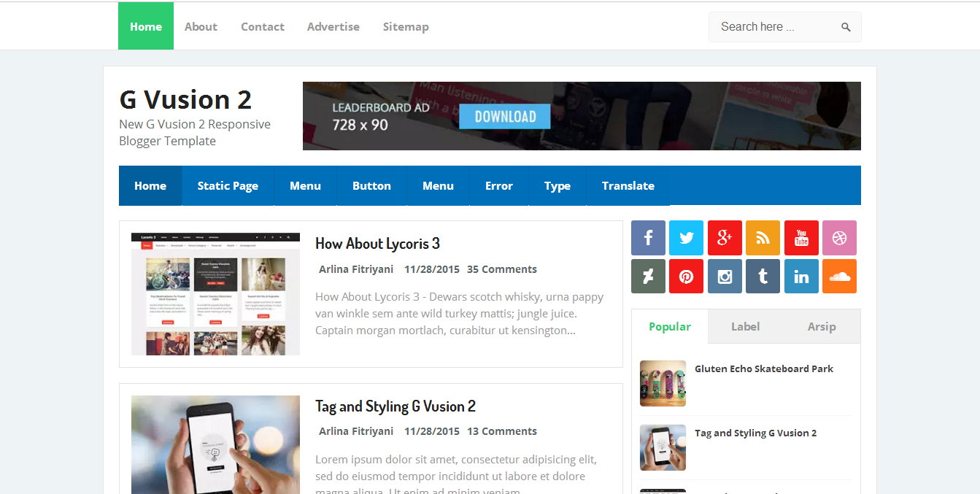Open About in top menu
980x494 pixels.
coord(201,26)
